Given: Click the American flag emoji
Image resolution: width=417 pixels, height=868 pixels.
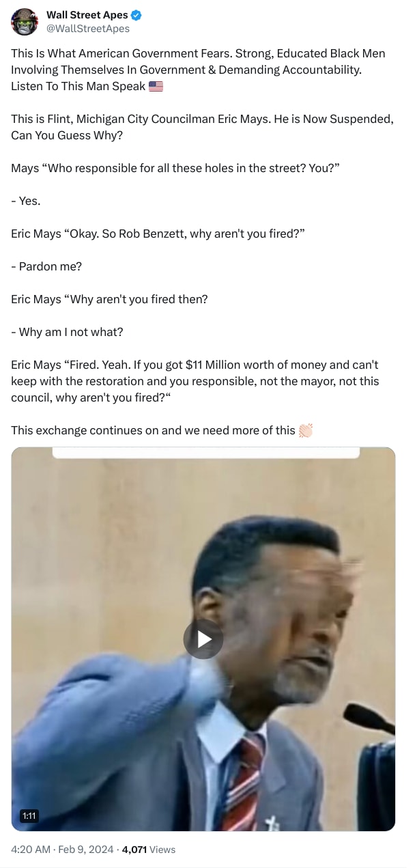Looking at the screenshot, I should (x=156, y=86).
